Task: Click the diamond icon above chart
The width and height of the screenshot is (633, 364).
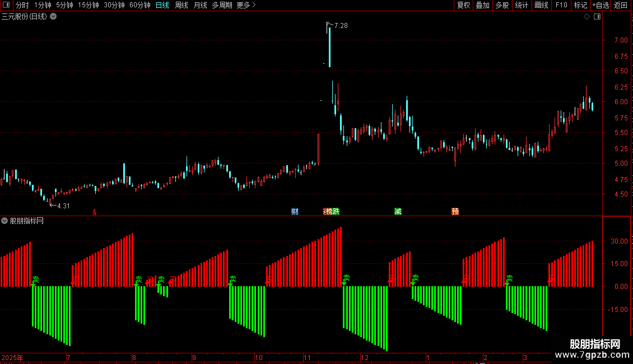Action: [587, 17]
